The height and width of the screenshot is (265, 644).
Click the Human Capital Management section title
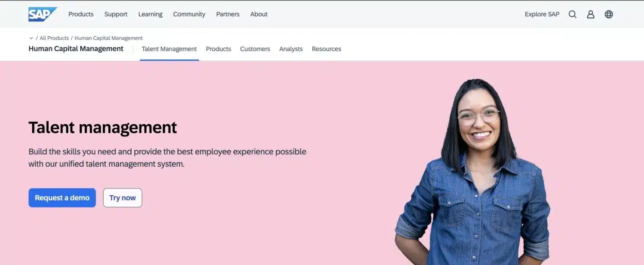(76, 49)
